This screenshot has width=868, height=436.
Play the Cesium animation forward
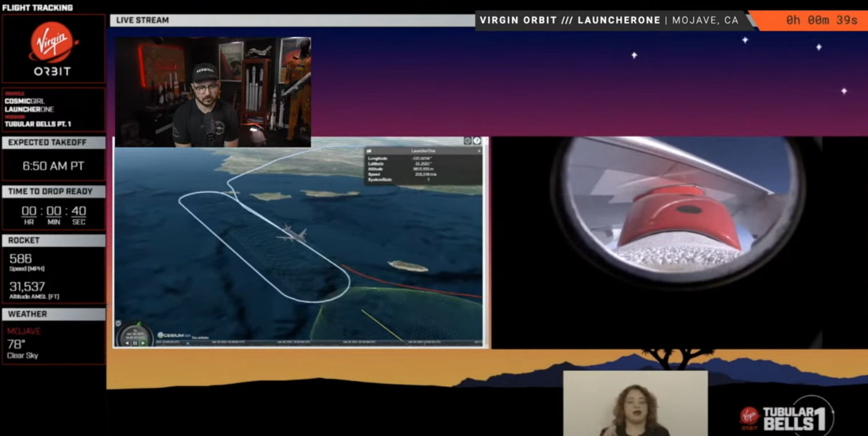click(143, 343)
